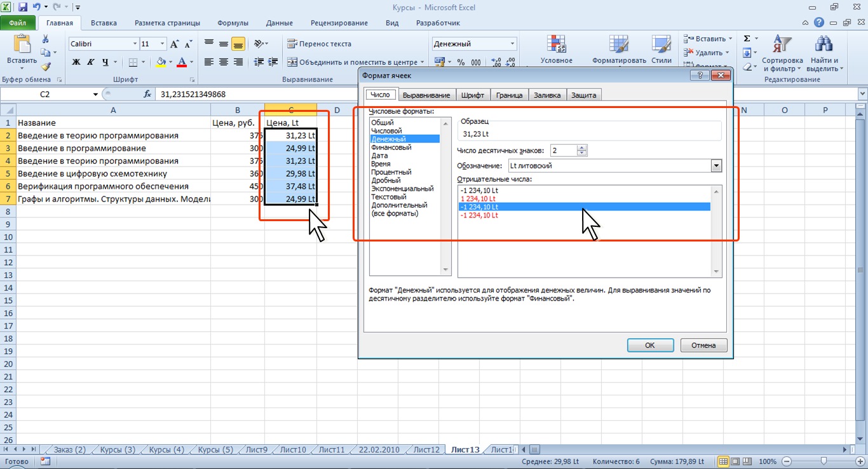
Task: Switch to Normal view in status bar
Action: pyautogui.click(x=723, y=461)
